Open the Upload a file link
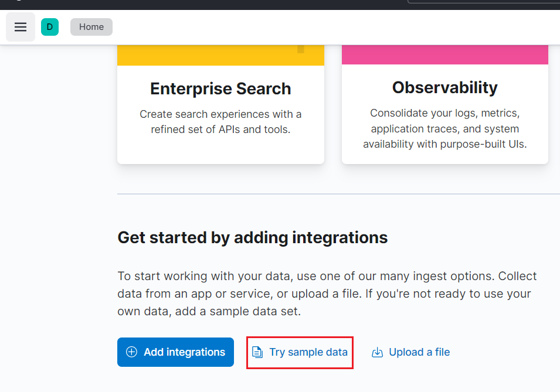The height and width of the screenshot is (392, 560). pos(419,352)
